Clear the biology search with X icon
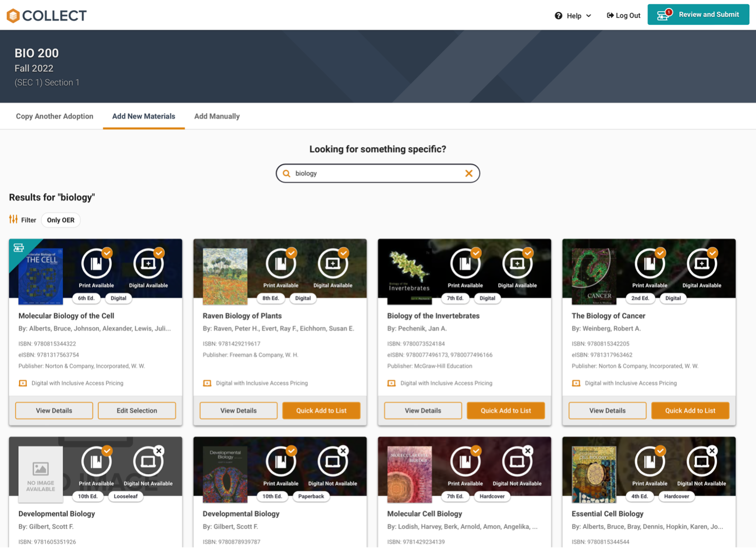 (x=468, y=173)
